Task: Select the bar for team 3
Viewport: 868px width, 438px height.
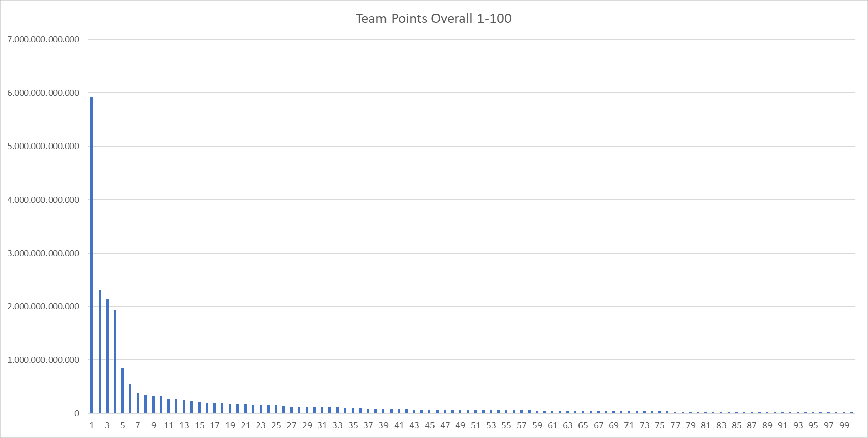Action: 107,356
